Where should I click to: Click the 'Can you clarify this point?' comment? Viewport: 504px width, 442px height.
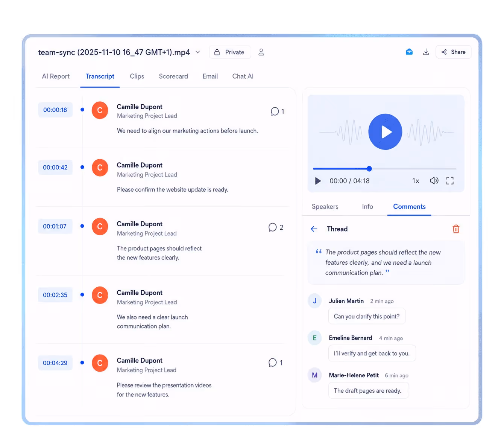pyautogui.click(x=367, y=316)
